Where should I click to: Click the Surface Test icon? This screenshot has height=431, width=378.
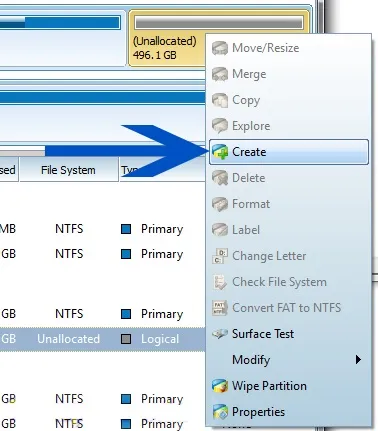220,334
